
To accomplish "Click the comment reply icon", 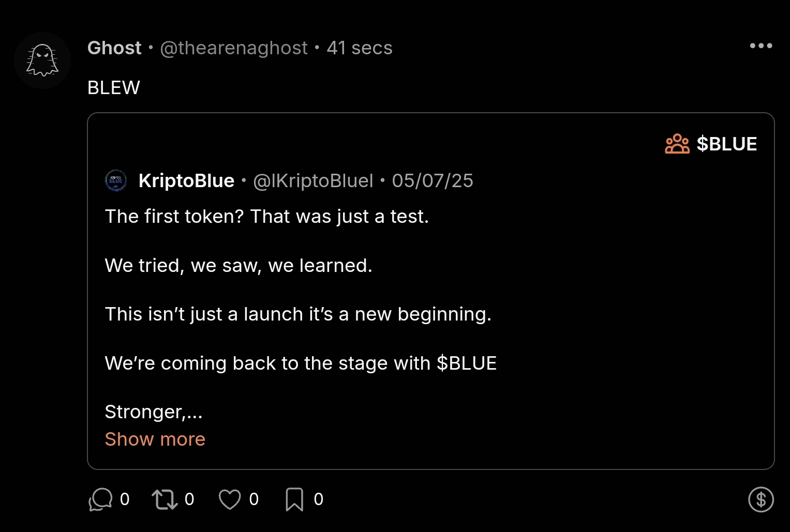I will pos(100,499).
